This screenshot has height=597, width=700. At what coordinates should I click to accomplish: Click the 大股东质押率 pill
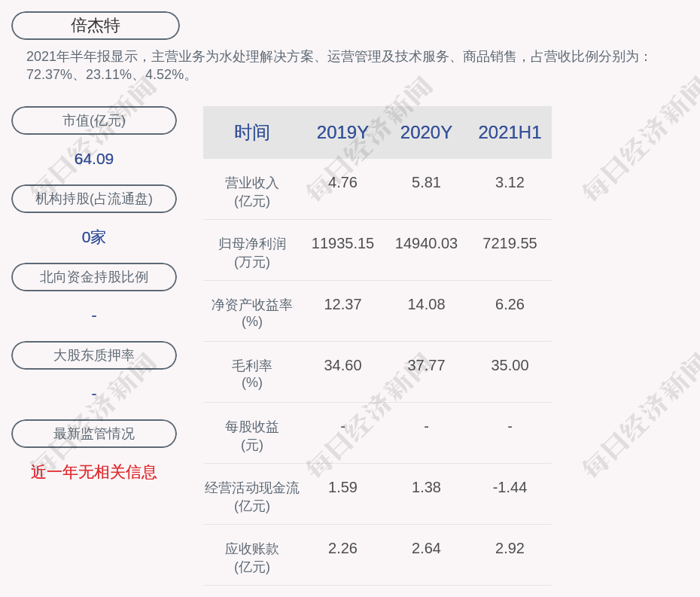[x=94, y=355]
